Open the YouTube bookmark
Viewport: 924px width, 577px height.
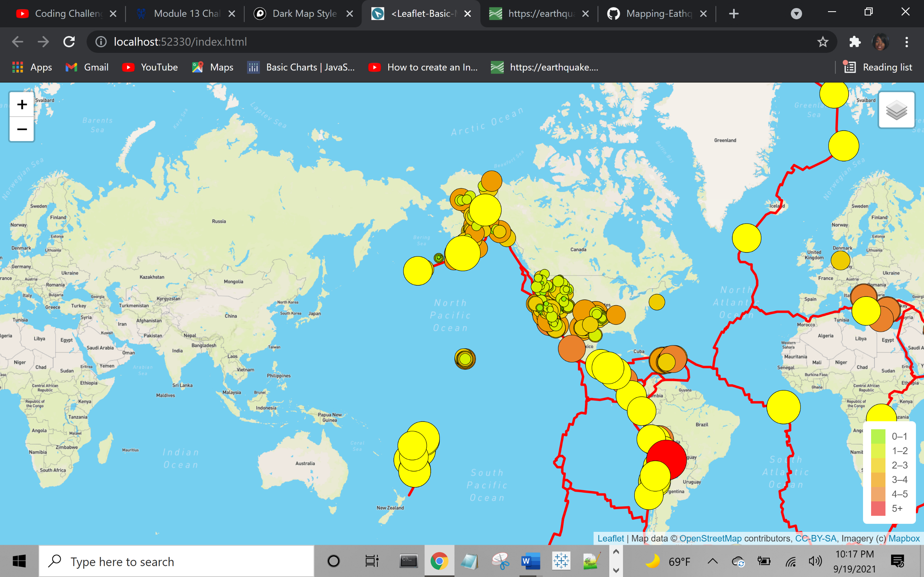[150, 67]
